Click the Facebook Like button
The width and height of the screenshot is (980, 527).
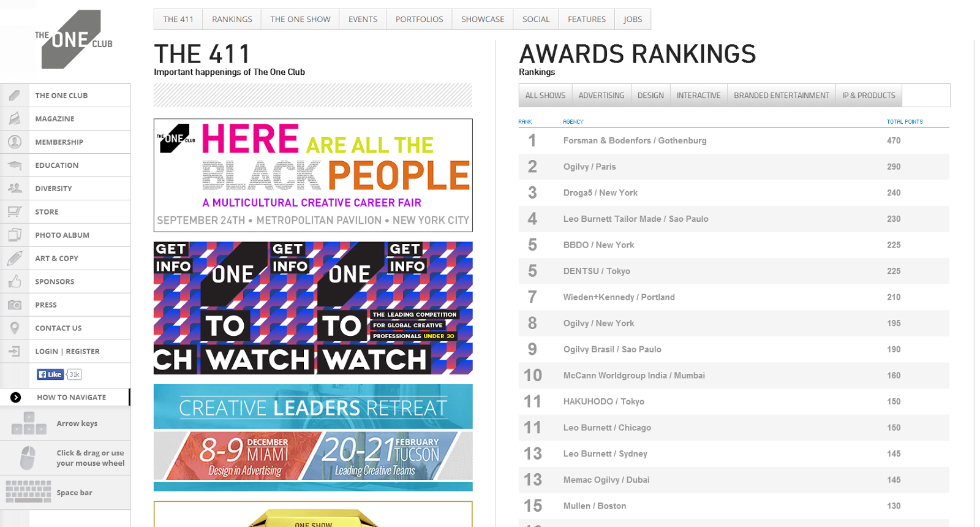50,374
